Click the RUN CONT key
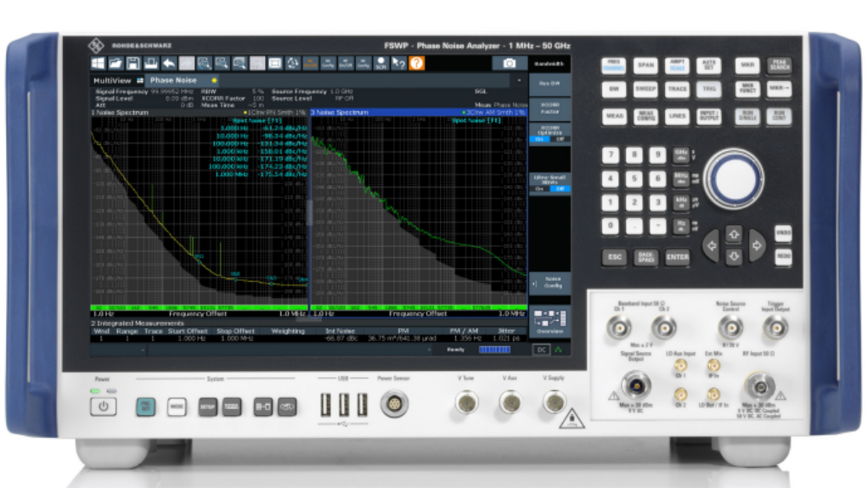Viewport: 868px width, 499px height. (x=780, y=116)
